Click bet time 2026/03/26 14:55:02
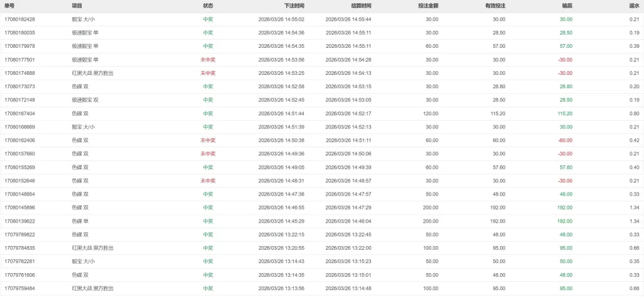644x297 pixels. coord(281,20)
